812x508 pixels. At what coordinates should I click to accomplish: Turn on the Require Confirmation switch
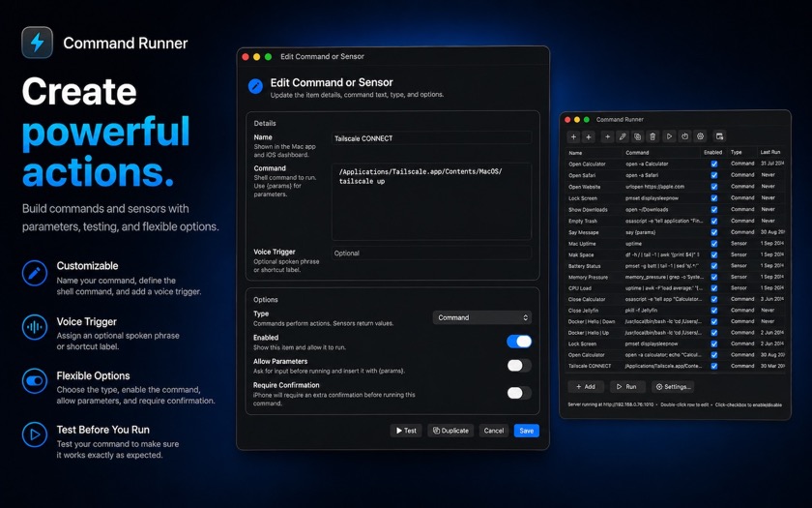(x=519, y=393)
